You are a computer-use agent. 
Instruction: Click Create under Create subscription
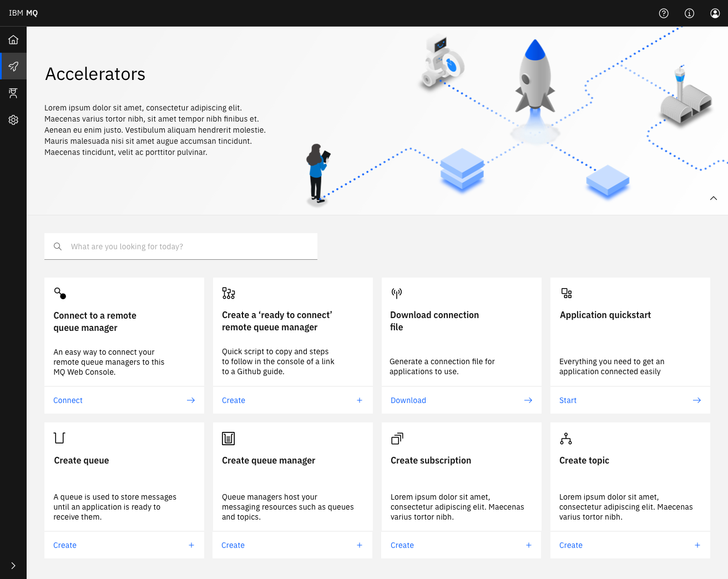[x=402, y=545]
